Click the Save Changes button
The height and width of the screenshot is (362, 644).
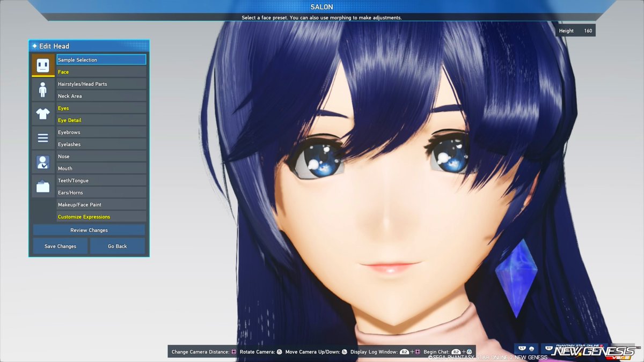tap(60, 246)
